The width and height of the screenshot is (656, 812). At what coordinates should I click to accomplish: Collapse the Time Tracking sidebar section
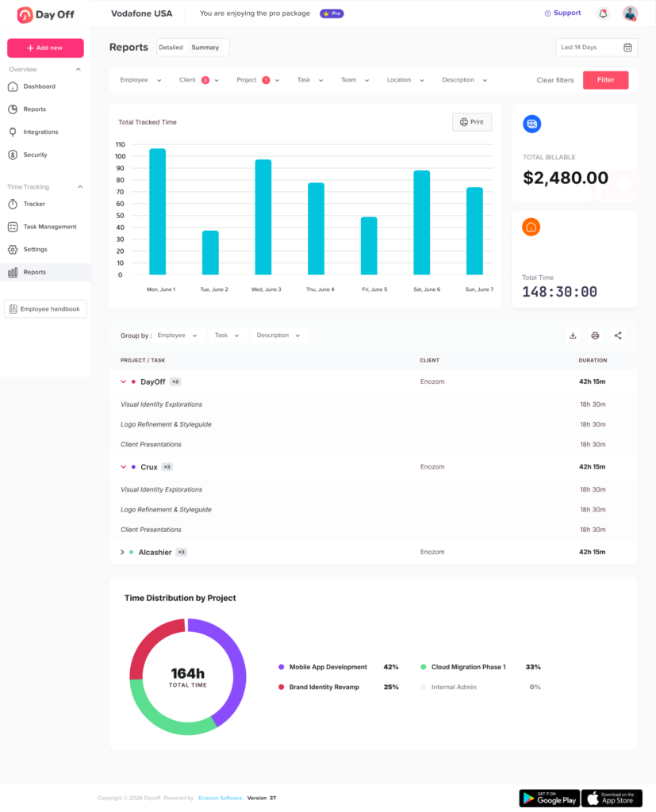point(80,187)
